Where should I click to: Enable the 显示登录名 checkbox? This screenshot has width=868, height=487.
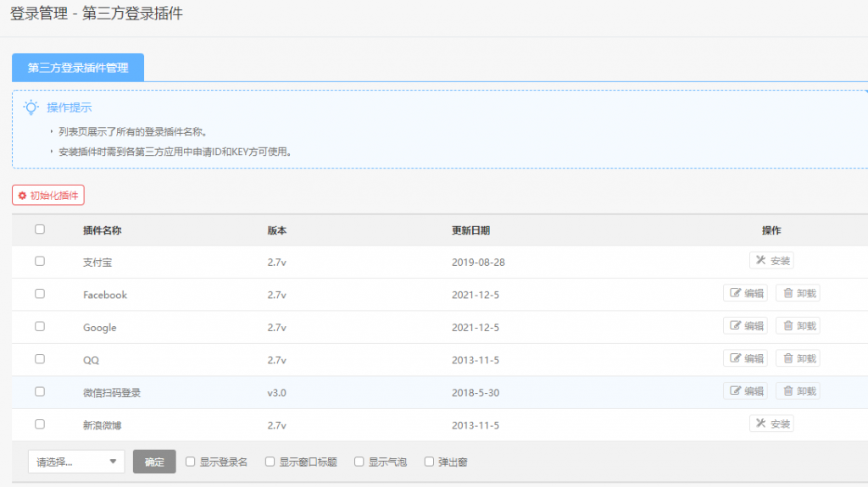click(x=191, y=462)
